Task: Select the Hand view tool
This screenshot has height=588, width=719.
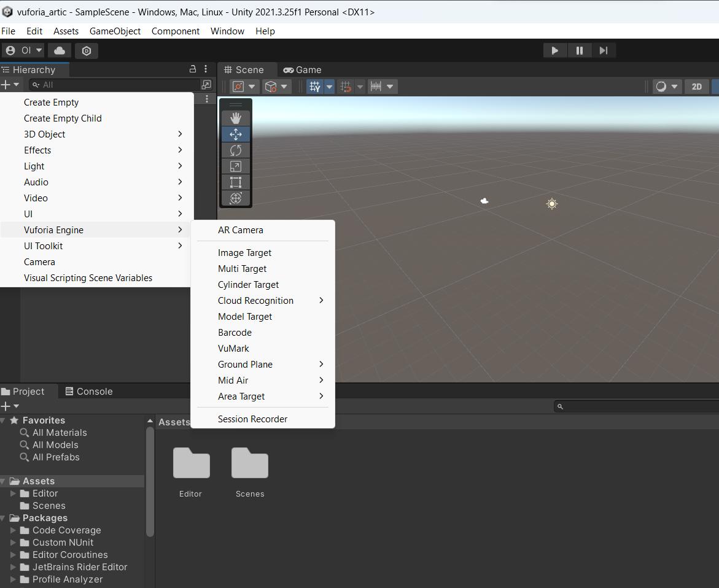Action: point(236,118)
